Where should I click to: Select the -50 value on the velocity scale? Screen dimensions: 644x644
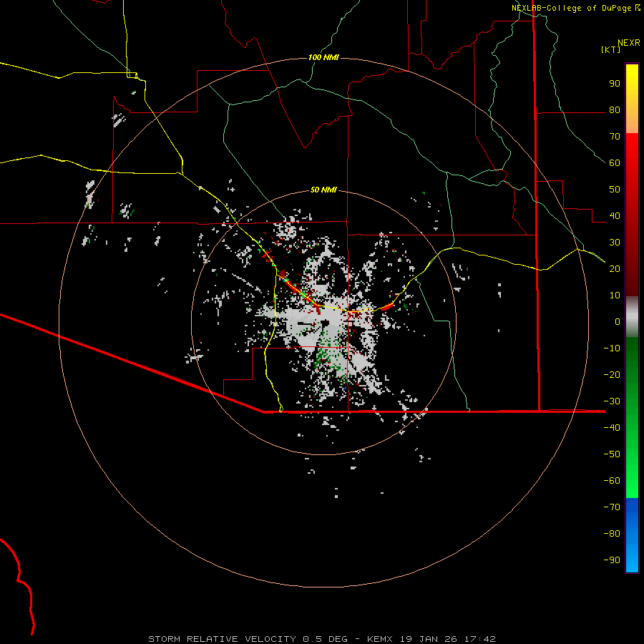pyautogui.click(x=612, y=454)
